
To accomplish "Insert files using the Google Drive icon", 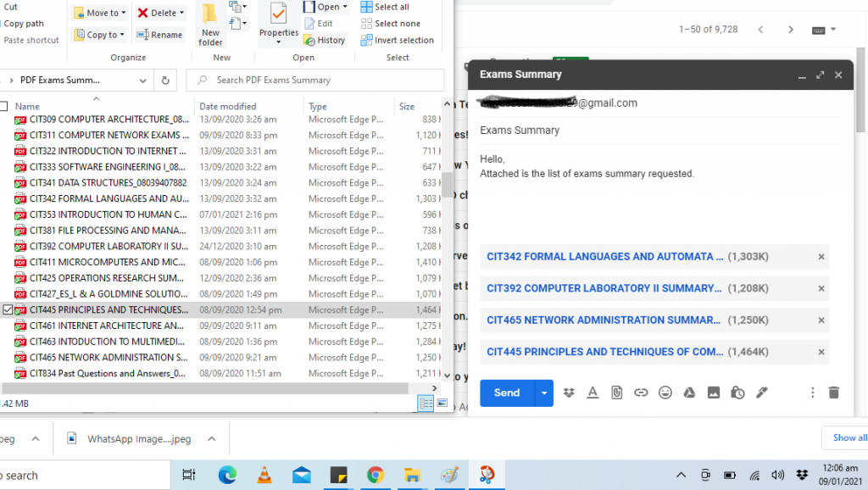I will pyautogui.click(x=690, y=393).
